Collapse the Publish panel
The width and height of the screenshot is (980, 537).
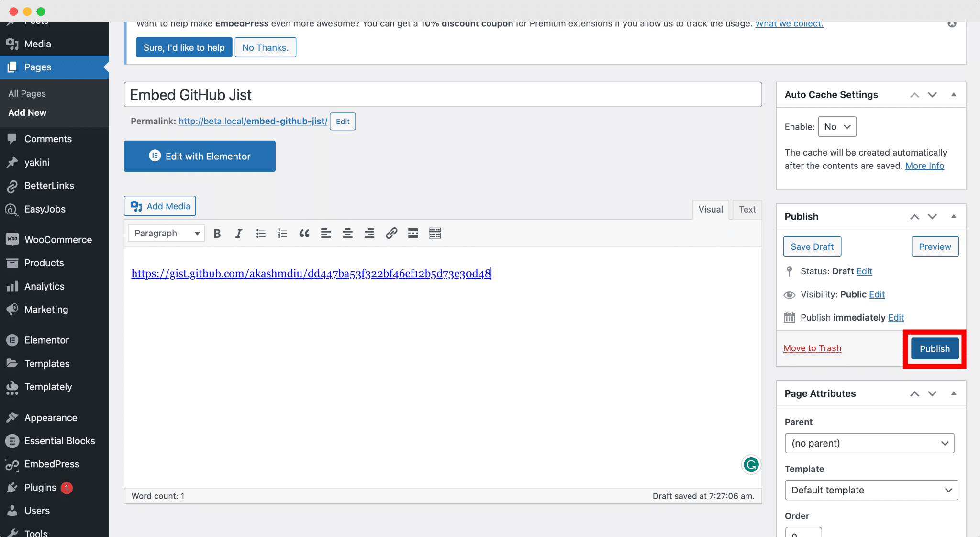(x=954, y=217)
